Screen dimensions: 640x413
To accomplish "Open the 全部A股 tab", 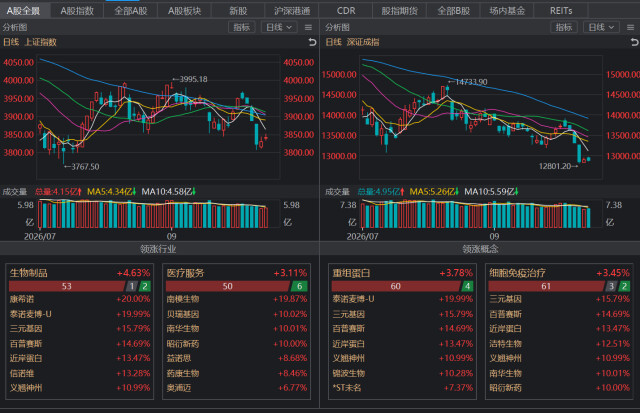I will [x=131, y=11].
